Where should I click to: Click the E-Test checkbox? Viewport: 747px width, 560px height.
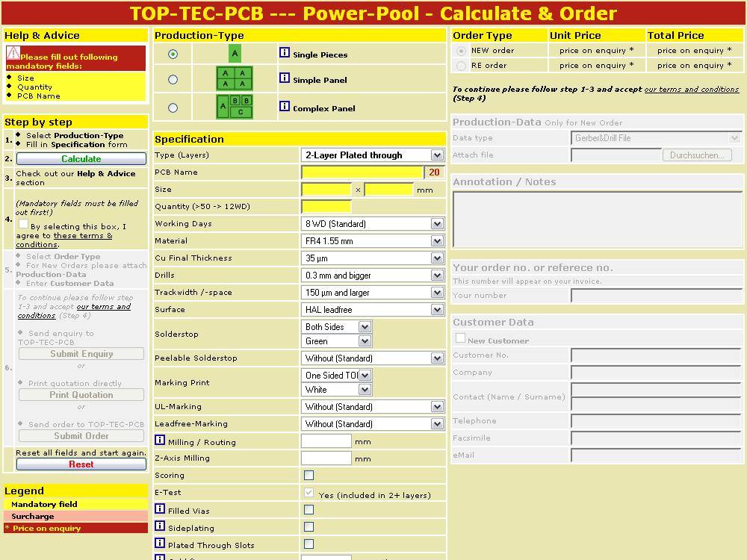(x=309, y=492)
